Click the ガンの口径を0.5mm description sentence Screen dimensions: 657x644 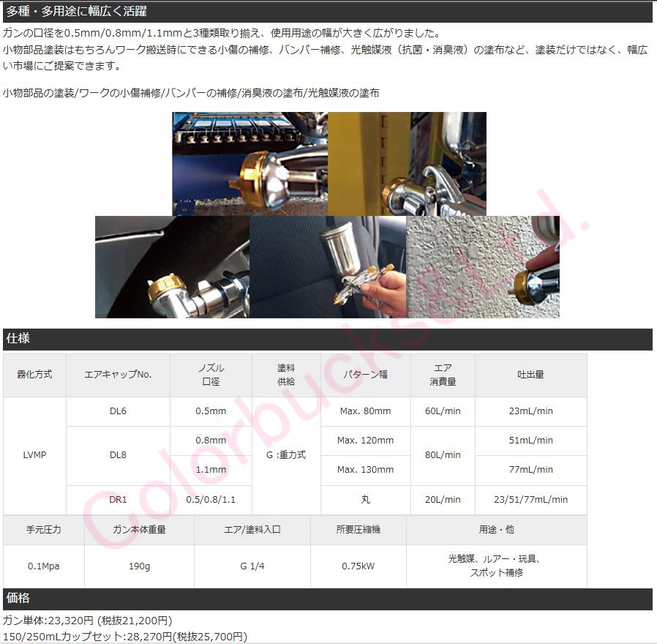point(222,33)
